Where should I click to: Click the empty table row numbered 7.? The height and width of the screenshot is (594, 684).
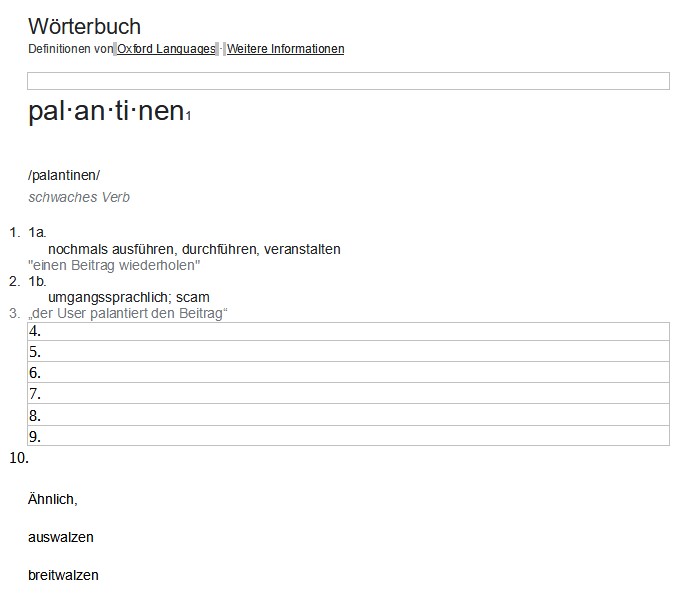348,393
